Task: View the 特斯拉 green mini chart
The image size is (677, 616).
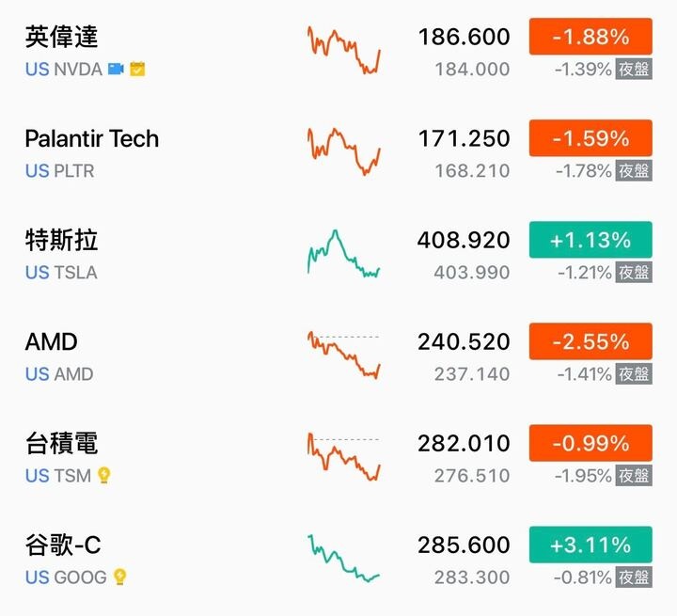Action: point(344,254)
